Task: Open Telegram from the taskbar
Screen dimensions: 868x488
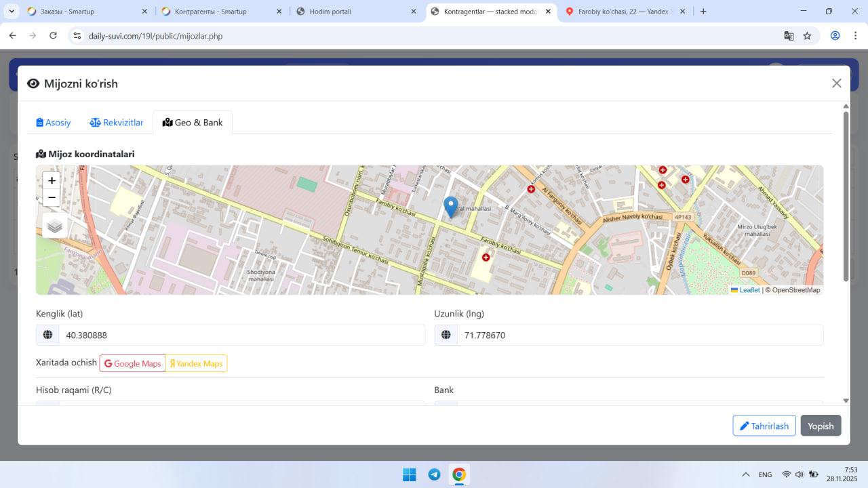Action: pyautogui.click(x=434, y=474)
